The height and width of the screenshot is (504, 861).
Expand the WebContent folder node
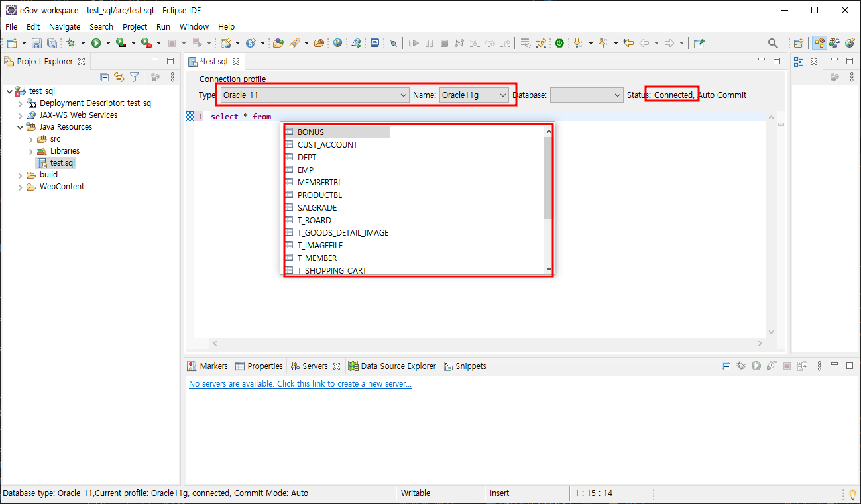(20, 187)
